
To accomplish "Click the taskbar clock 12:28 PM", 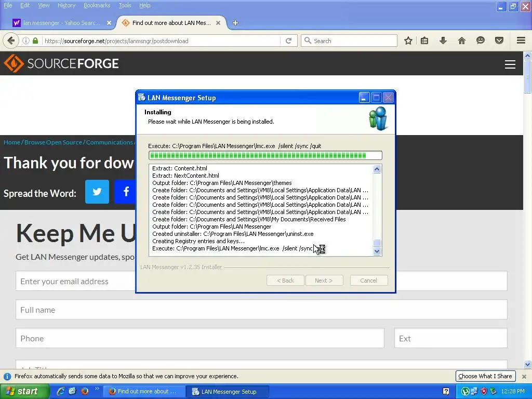I will (x=513, y=391).
